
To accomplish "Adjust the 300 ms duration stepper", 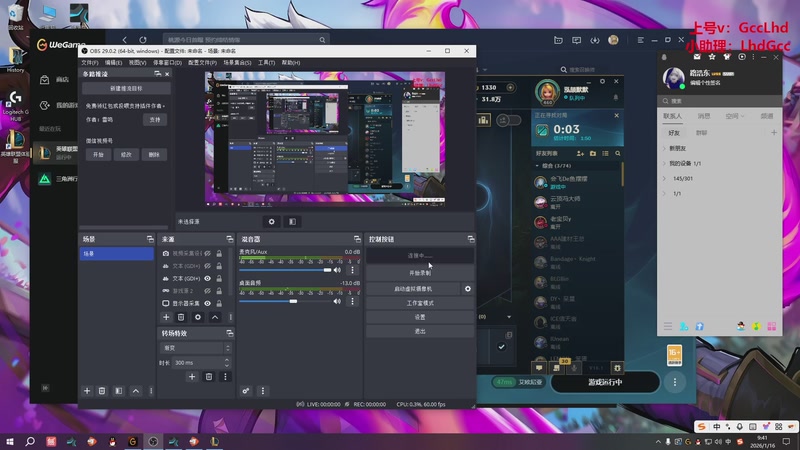I will click(x=227, y=362).
